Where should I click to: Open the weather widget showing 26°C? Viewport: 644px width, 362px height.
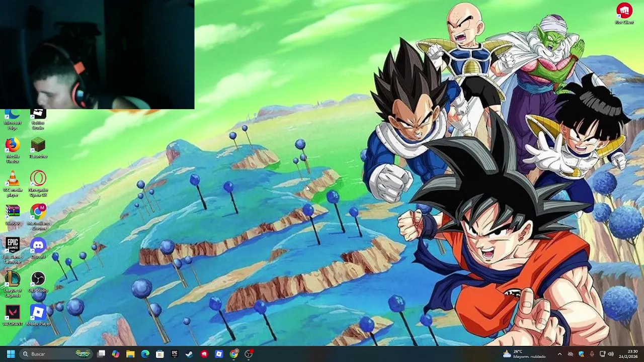(x=524, y=354)
